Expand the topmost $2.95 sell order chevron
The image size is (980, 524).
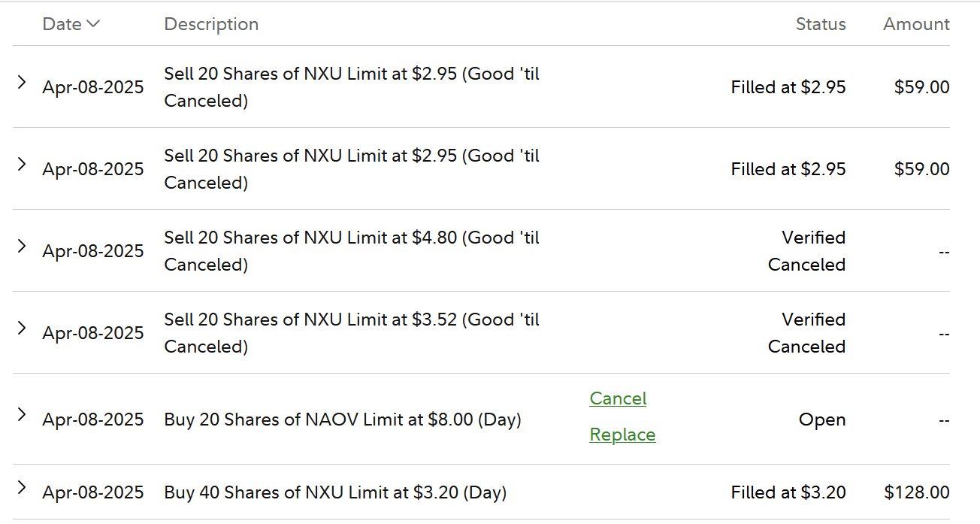pos(22,83)
